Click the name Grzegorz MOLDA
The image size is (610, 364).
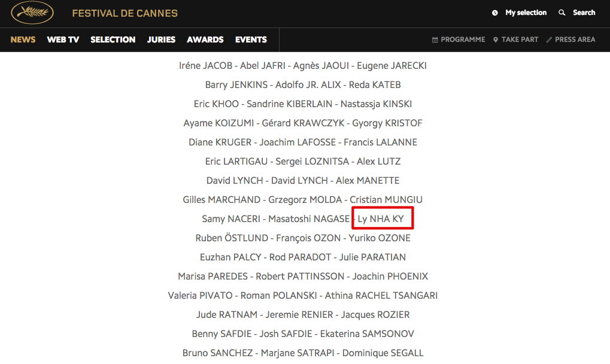click(x=305, y=200)
